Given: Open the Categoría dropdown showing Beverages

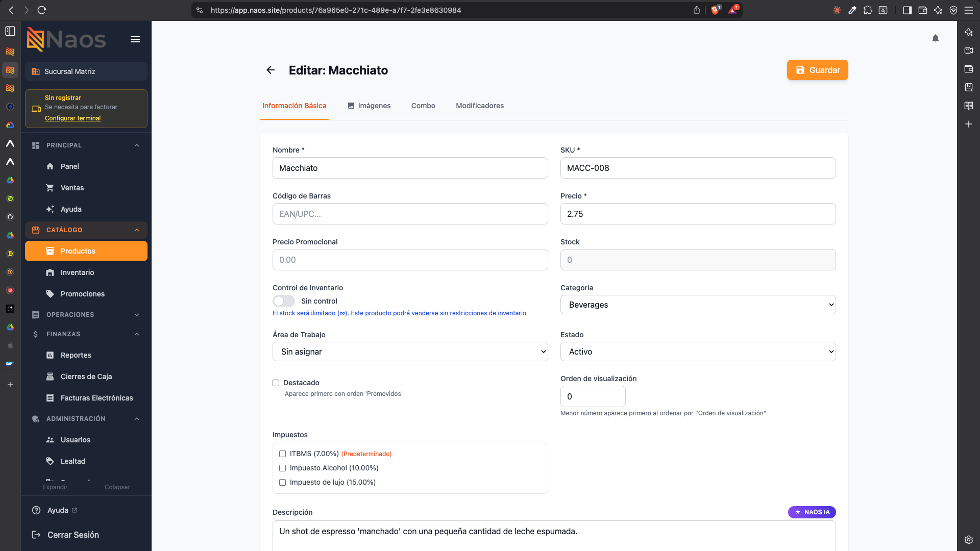Looking at the screenshot, I should coord(698,305).
